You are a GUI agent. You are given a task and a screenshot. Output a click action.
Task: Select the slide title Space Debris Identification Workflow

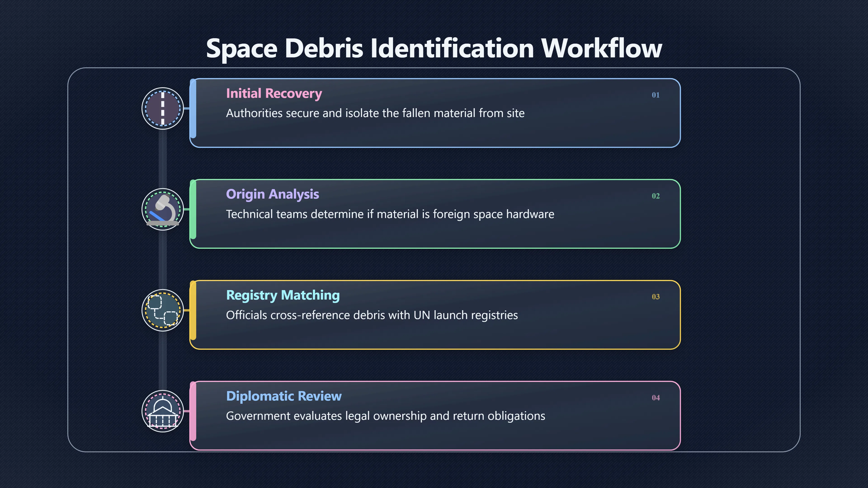coord(434,49)
